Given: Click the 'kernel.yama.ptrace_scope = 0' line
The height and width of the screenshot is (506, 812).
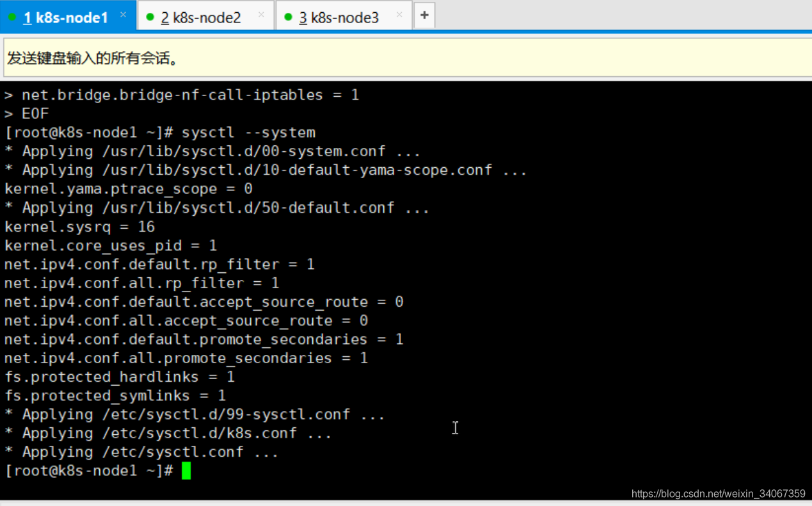Looking at the screenshot, I should point(129,189).
